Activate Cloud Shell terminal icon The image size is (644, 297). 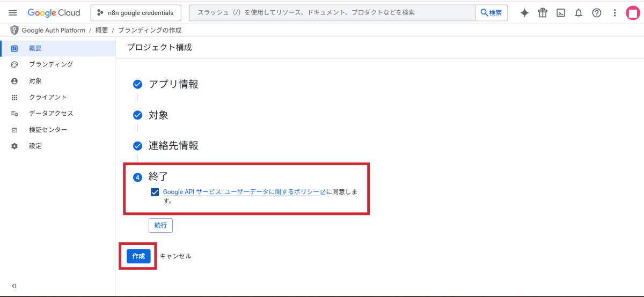point(560,13)
